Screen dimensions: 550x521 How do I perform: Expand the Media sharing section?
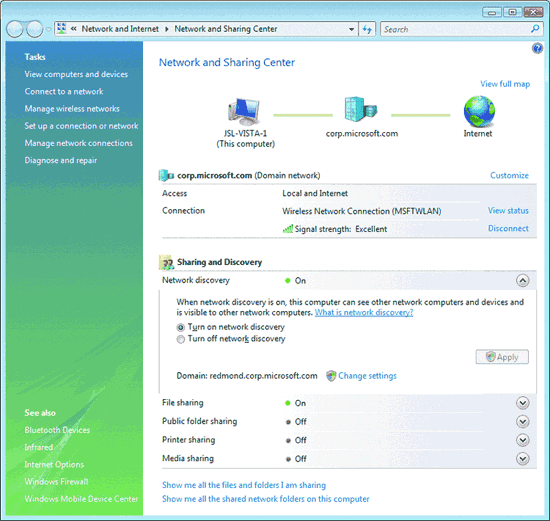point(523,459)
